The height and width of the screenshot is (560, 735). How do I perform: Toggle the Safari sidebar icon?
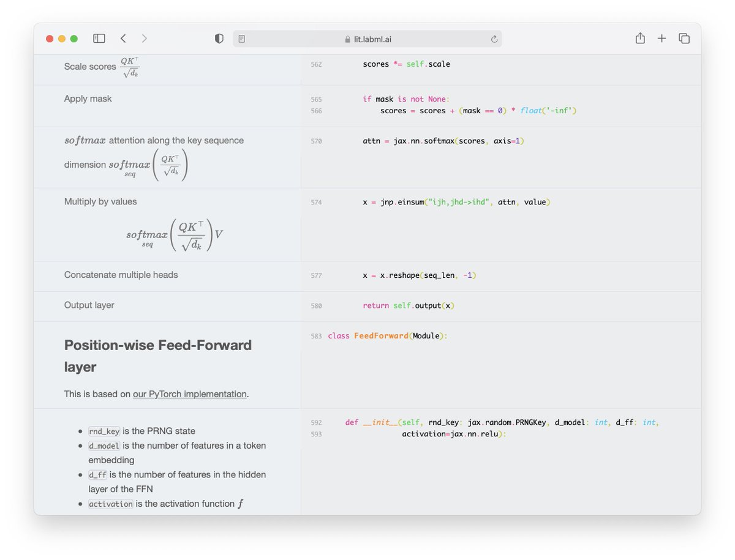tap(99, 39)
